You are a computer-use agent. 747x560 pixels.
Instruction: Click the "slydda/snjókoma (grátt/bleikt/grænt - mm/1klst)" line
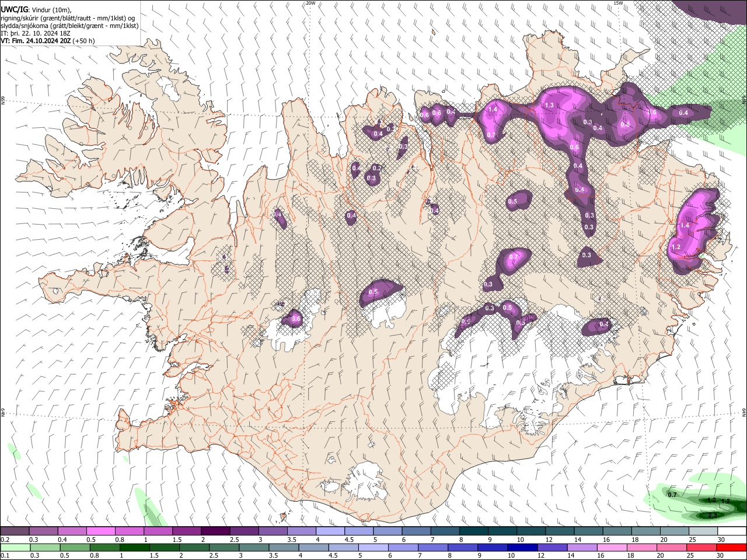click(x=69, y=26)
